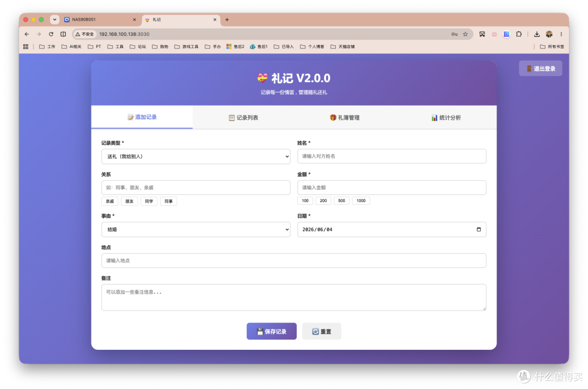Open the 工作 bookmark folder
This screenshot has height=389, width=588.
[47, 46]
